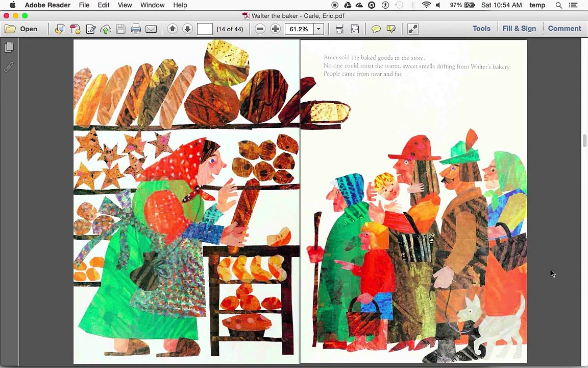The height and width of the screenshot is (368, 588).
Task: Open the Comment pane
Action: (565, 29)
